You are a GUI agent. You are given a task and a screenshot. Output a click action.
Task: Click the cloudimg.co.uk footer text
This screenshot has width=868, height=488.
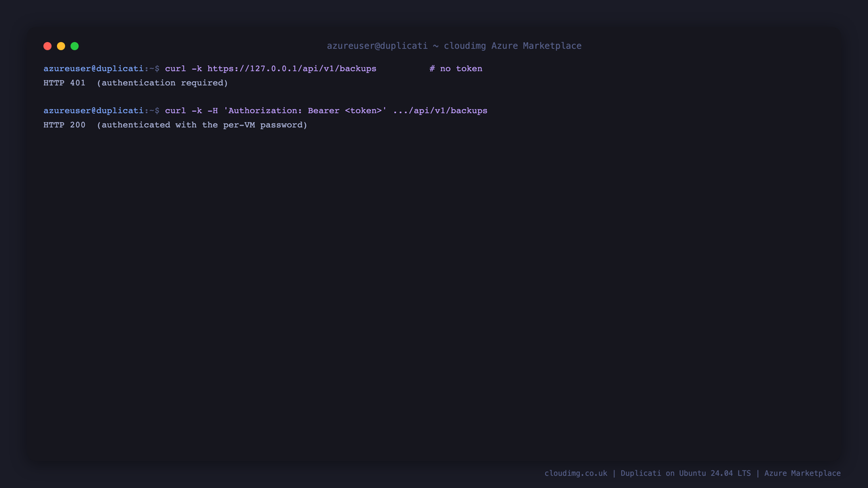(x=576, y=473)
